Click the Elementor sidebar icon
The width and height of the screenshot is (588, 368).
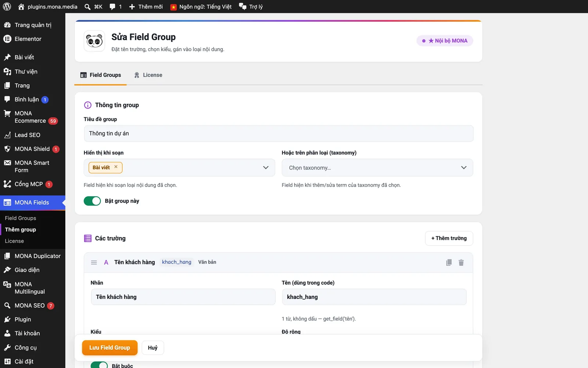click(x=7, y=39)
